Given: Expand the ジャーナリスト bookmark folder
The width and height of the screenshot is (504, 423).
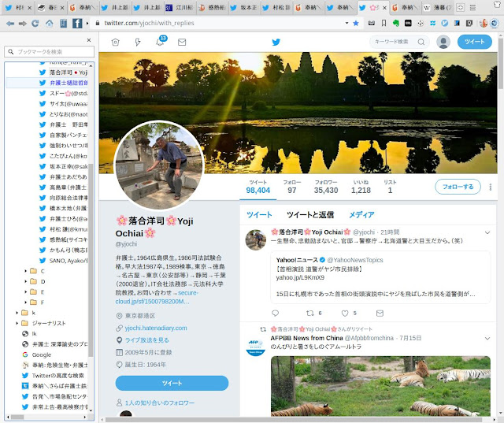Looking at the screenshot, I should tap(17, 323).
